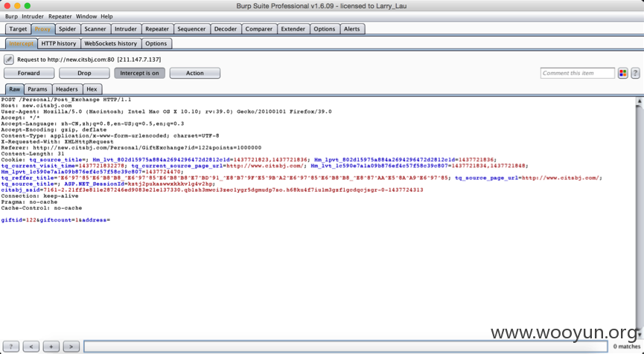Switch to the Headers view tab
This screenshot has height=354, width=644.
[x=66, y=89]
